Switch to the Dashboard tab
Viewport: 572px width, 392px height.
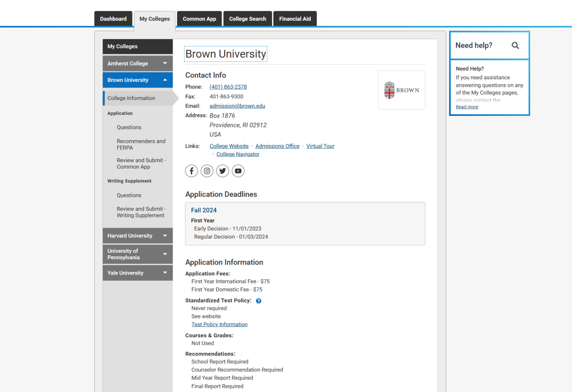[x=113, y=19]
